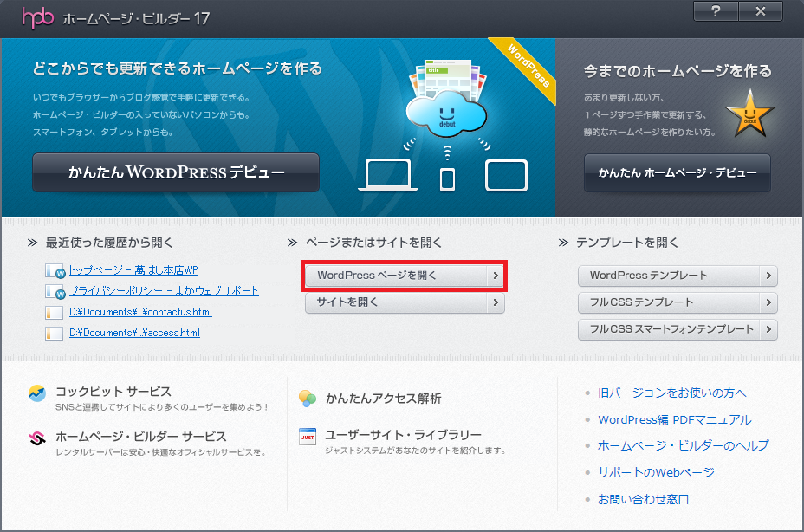This screenshot has height=532, width=804.
Task: Click ユーザーサイト・ライブラリー heading
Action: [x=403, y=435]
